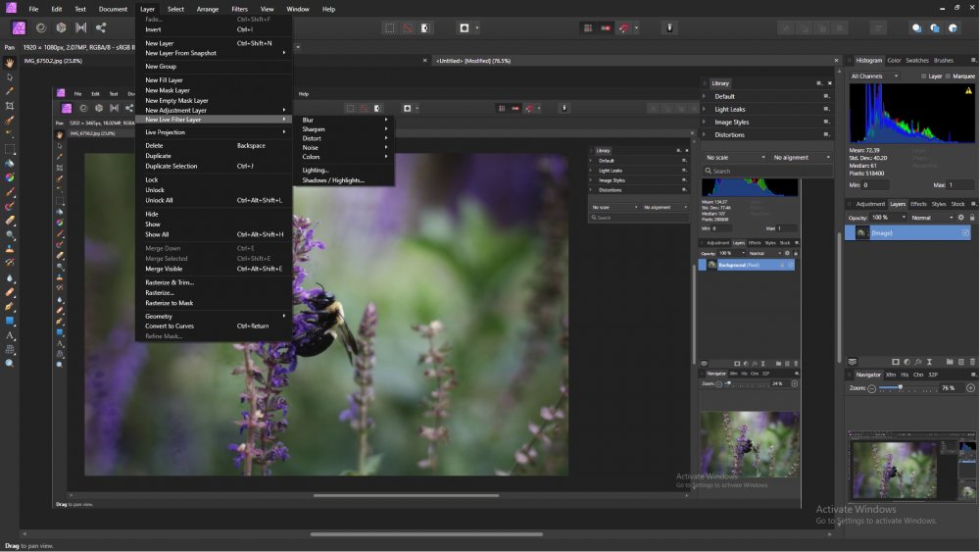
Task: Open the layer cog settings icon
Action: point(960,217)
